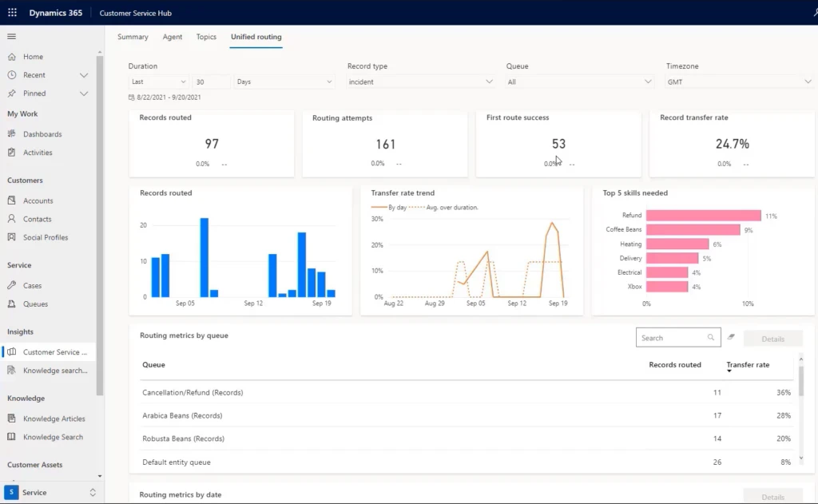This screenshot has width=818, height=504.
Task: Open the Record type dropdown
Action: 420,81
